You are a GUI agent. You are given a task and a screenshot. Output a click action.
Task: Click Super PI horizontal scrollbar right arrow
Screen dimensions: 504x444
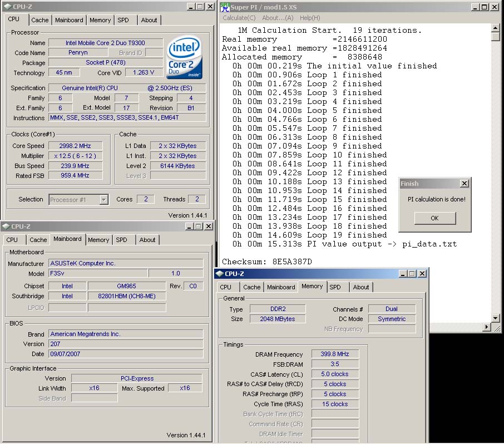point(487,327)
